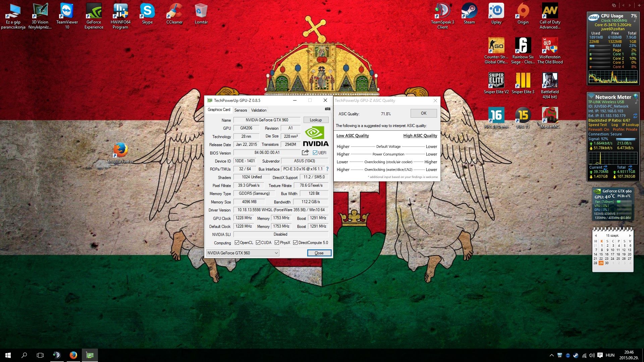Click OK in ASIC Quality dialog
The height and width of the screenshot is (362, 644).
[424, 113]
